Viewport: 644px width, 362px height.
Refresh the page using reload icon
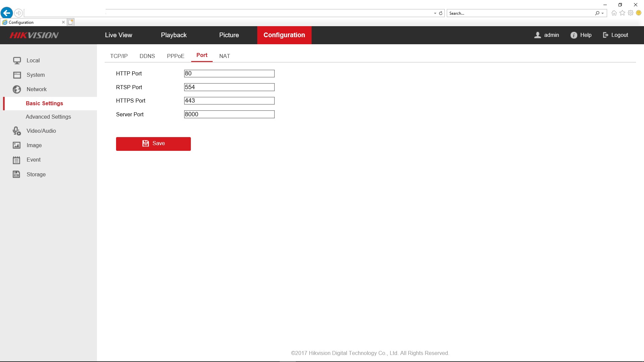click(x=441, y=13)
